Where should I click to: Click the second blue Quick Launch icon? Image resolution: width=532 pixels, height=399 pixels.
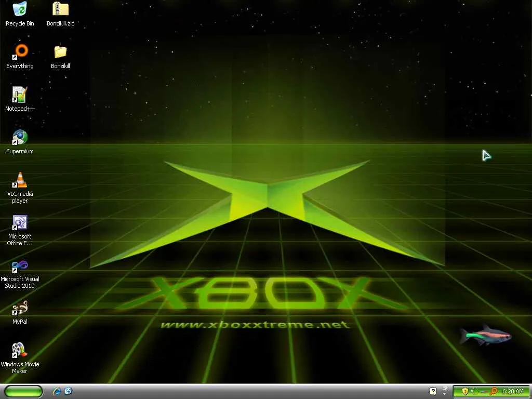68,391
